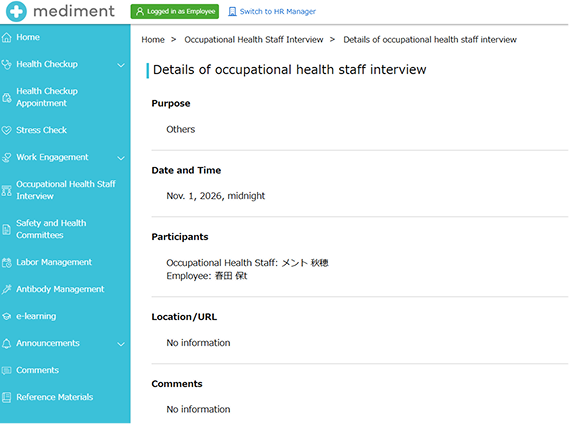The width and height of the screenshot is (569, 424).
Task: Click the mediment brand name text
Action: pos(74,11)
